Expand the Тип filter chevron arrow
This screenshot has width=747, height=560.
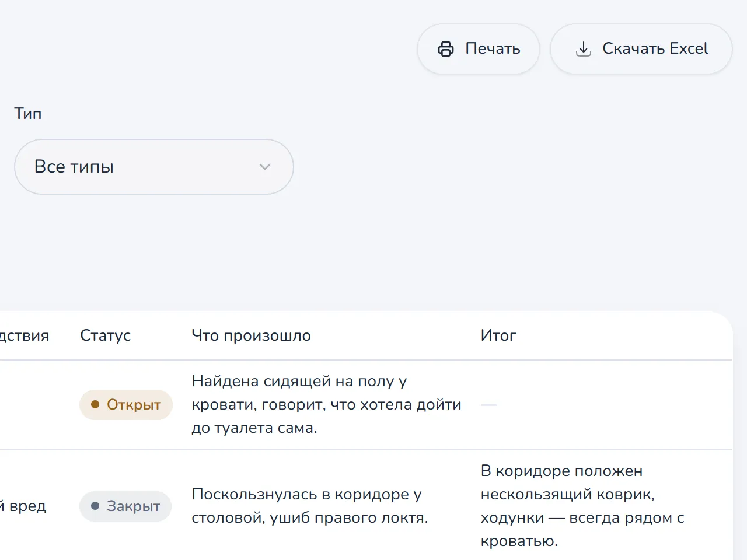pyautogui.click(x=265, y=167)
